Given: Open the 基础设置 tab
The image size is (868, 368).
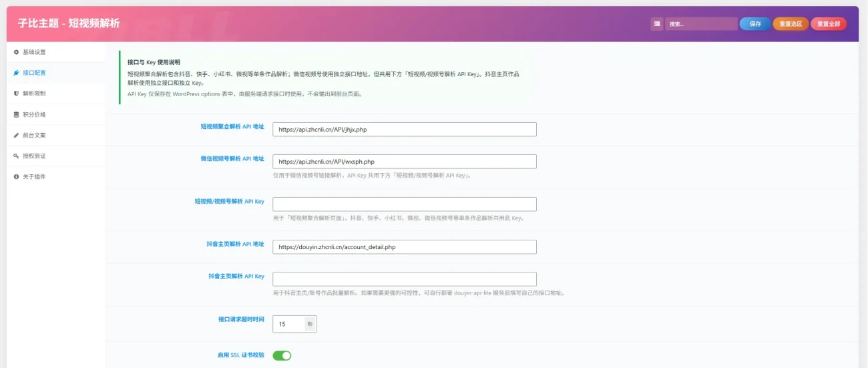Looking at the screenshot, I should click(56, 52).
